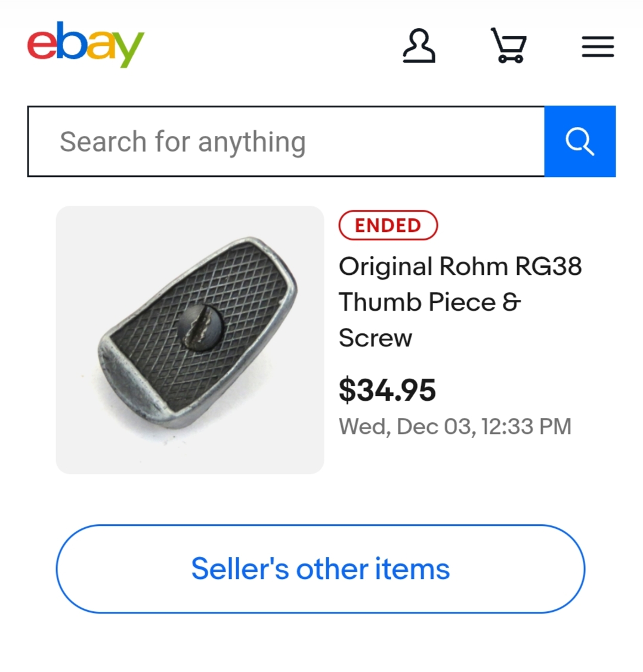
Task: Focus the 'Search for anything' field
Action: (x=286, y=142)
